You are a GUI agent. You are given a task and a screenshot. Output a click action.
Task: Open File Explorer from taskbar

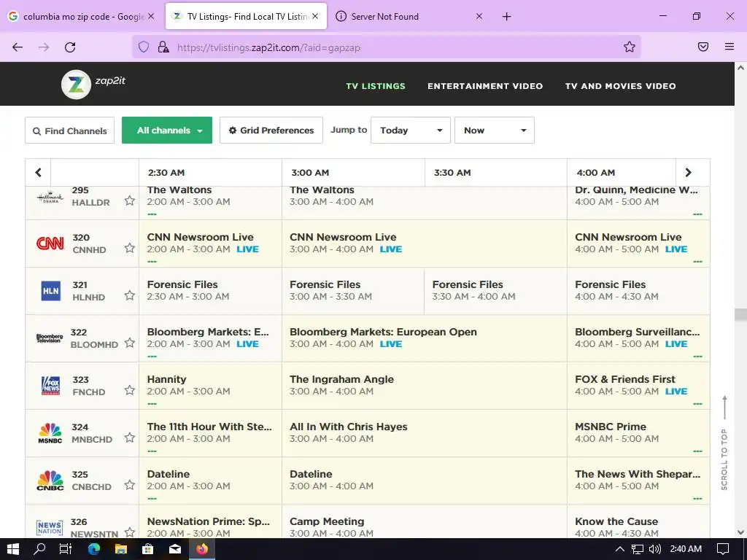pyautogui.click(x=121, y=549)
